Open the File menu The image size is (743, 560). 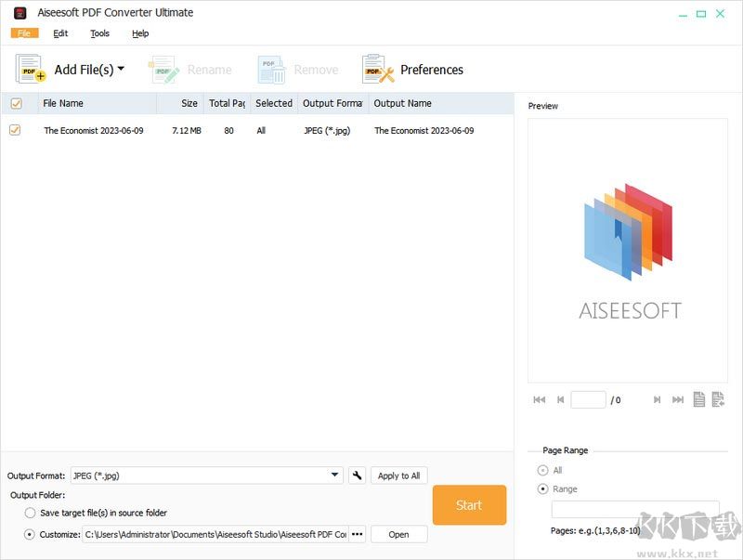[24, 33]
